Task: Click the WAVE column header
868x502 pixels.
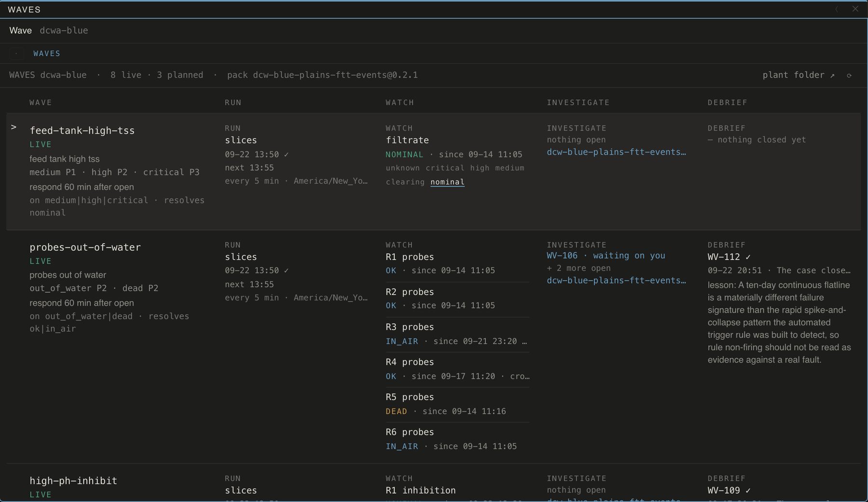Action: tap(41, 103)
